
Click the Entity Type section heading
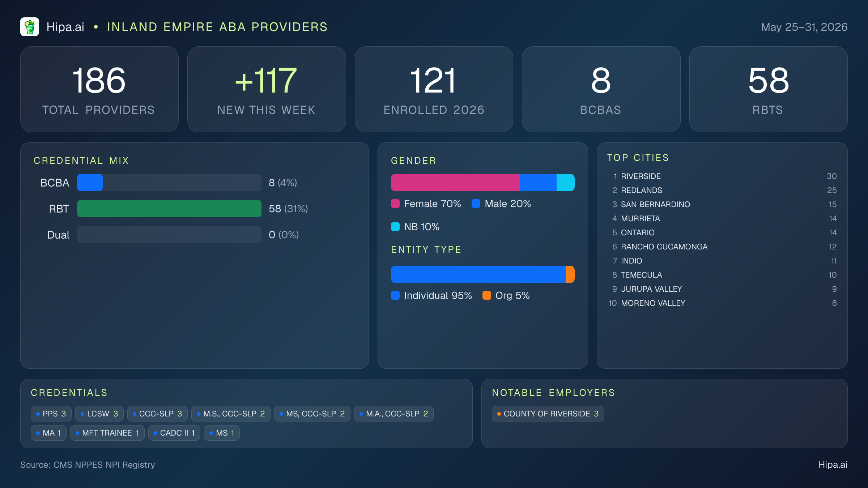[x=426, y=249]
